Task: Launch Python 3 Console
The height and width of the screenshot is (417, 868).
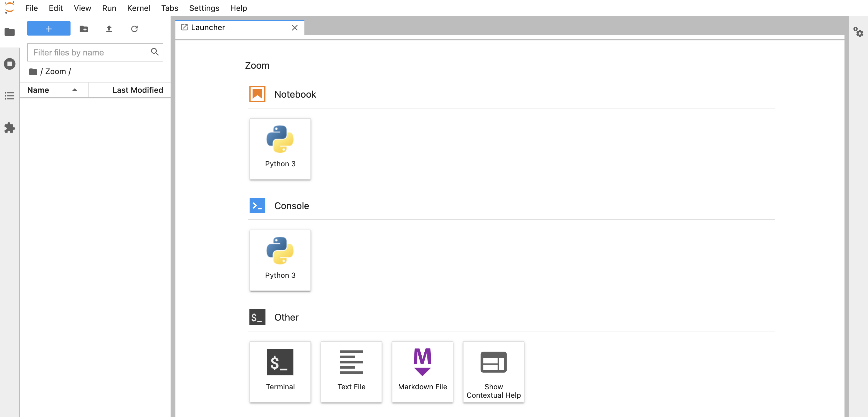Action: click(x=280, y=260)
